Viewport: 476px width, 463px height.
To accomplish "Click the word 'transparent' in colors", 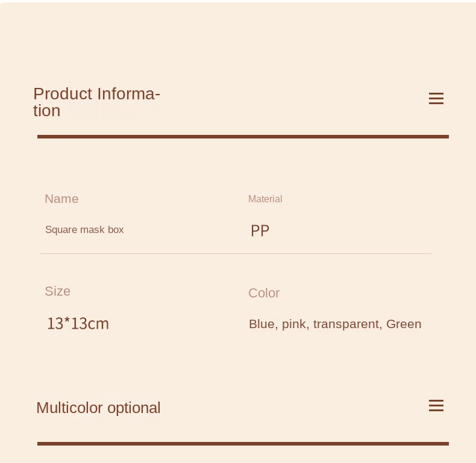I will click(346, 324).
